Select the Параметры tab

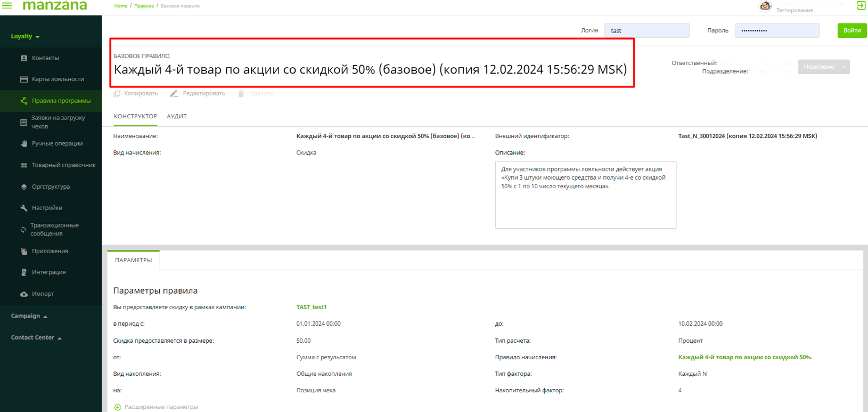pos(133,260)
